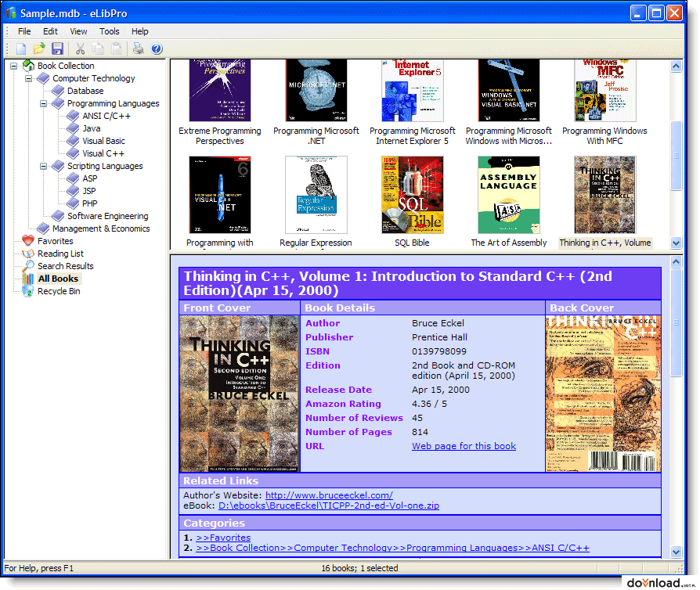700x590 pixels.
Task: Click the Reading List open-book icon
Action: [x=28, y=254]
